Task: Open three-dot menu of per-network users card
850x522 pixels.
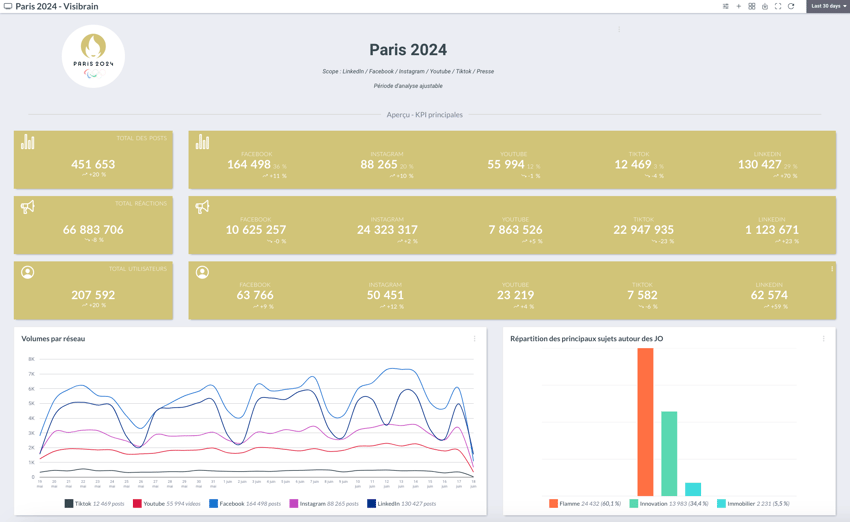Action: (832, 269)
